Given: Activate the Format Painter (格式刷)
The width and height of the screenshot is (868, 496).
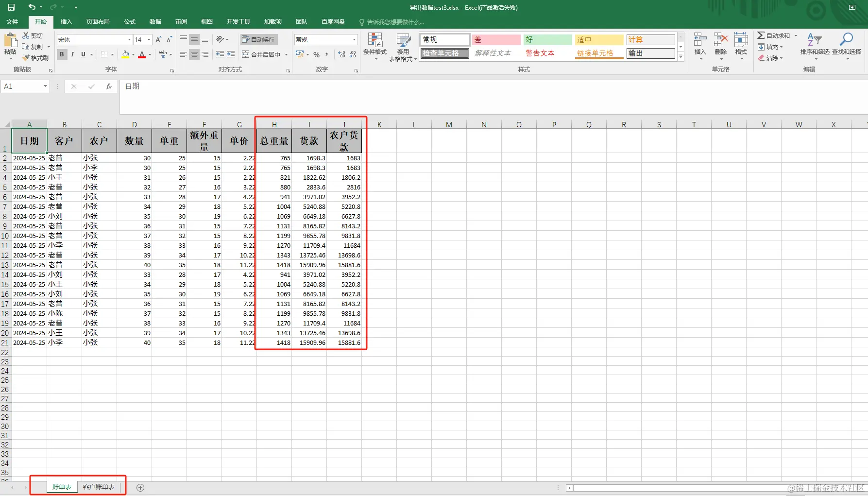Looking at the screenshot, I should (x=36, y=58).
